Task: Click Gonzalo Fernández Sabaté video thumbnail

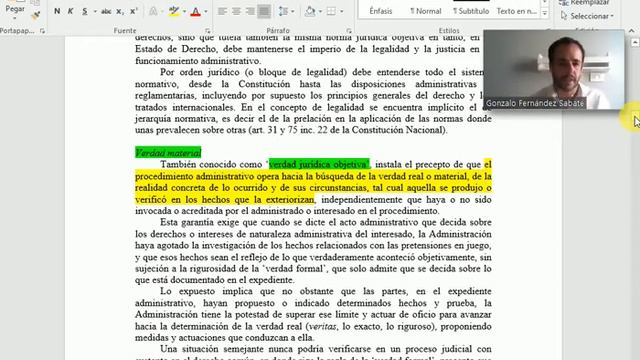Action: [554, 70]
